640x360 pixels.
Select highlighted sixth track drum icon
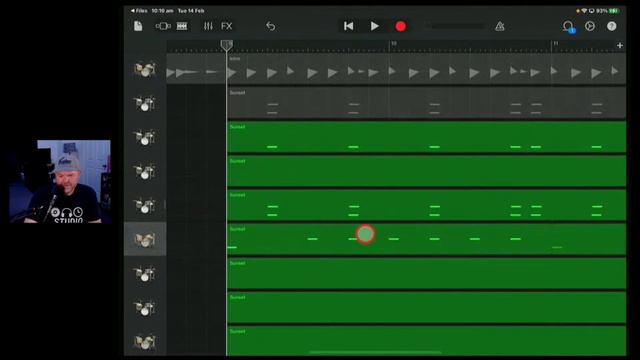click(x=144, y=240)
